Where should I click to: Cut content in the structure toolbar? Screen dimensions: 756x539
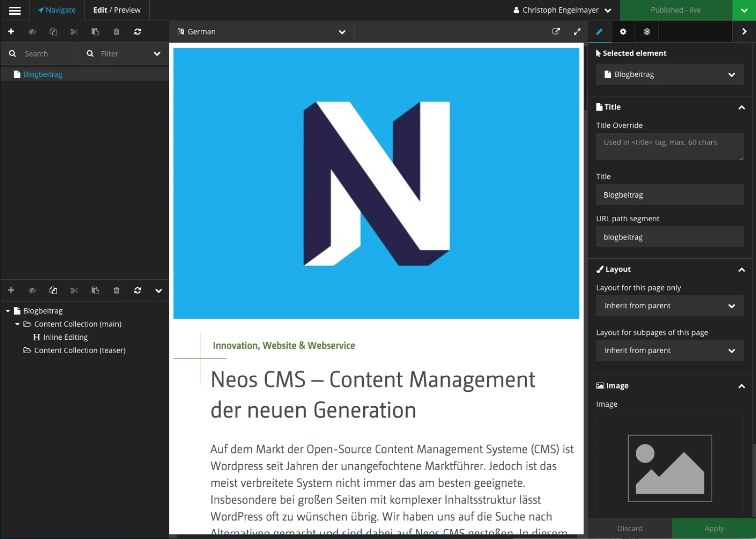(x=74, y=291)
